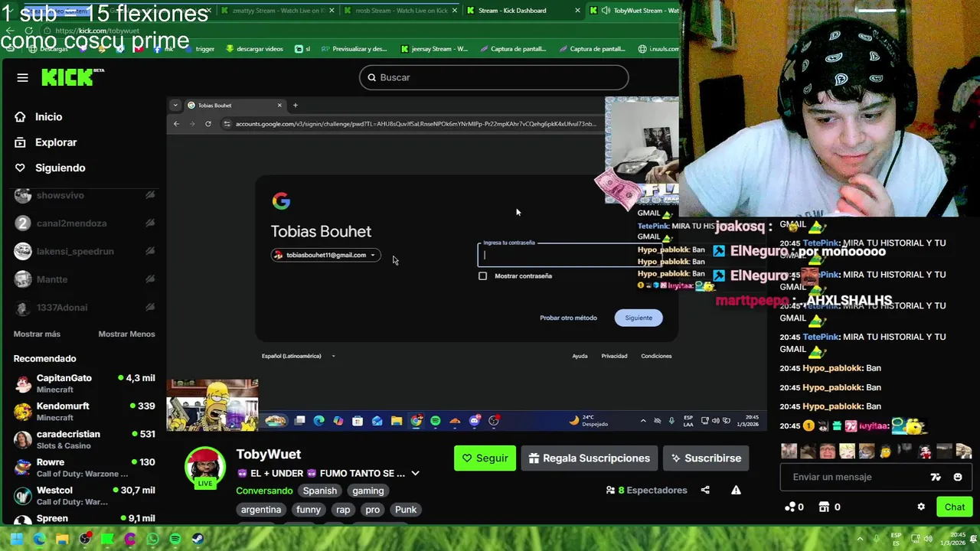Open jeersay Stream bookmark
This screenshot has height=551, width=980.
pos(434,49)
